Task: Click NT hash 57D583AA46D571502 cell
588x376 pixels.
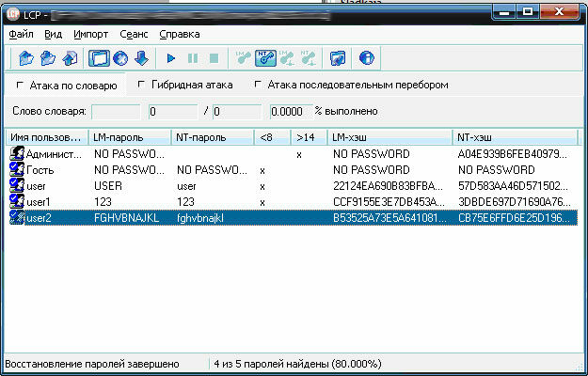Action: pos(513,186)
